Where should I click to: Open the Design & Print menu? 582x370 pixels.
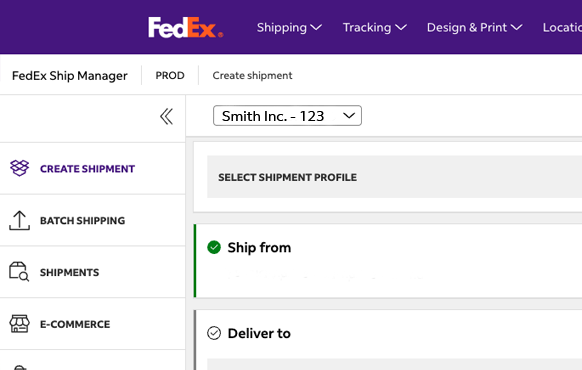474,27
